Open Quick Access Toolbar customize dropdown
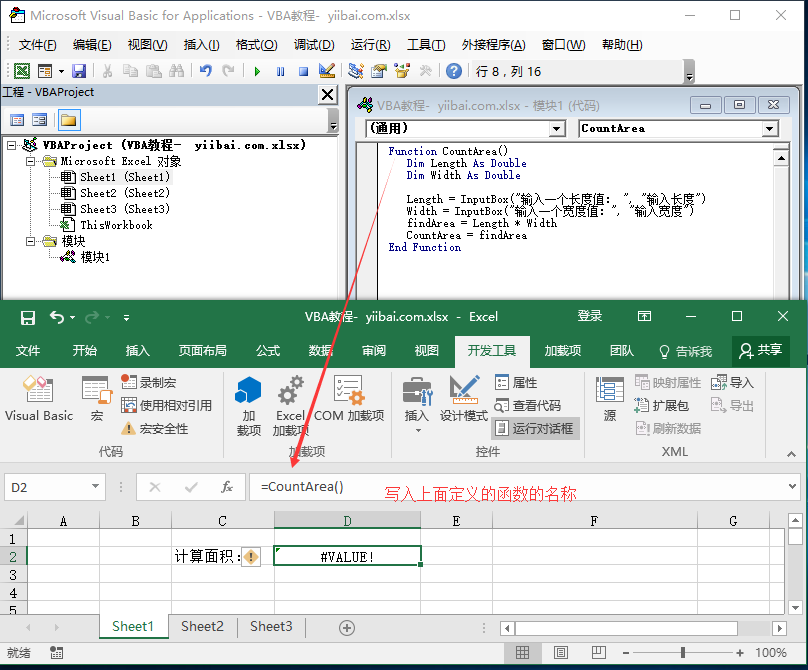The image size is (808, 670). (126, 317)
